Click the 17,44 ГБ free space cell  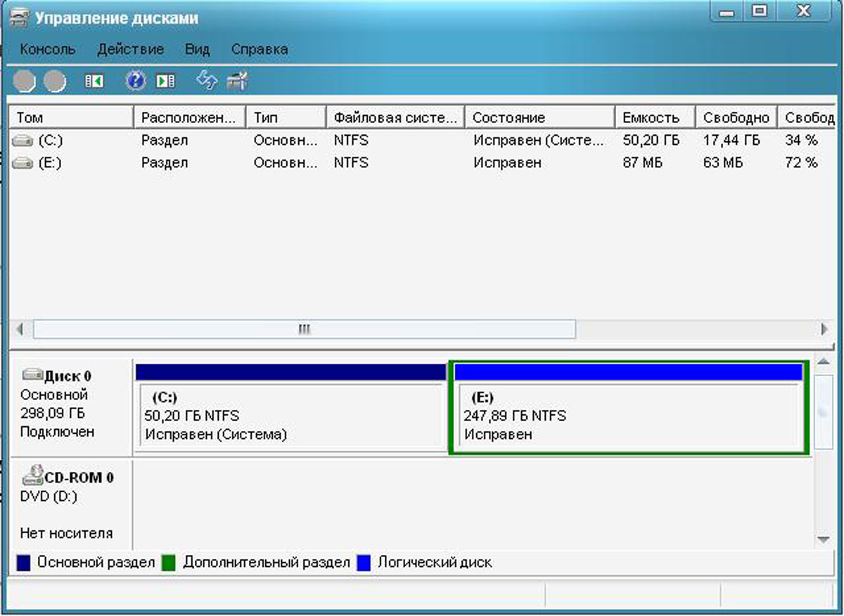click(731, 141)
